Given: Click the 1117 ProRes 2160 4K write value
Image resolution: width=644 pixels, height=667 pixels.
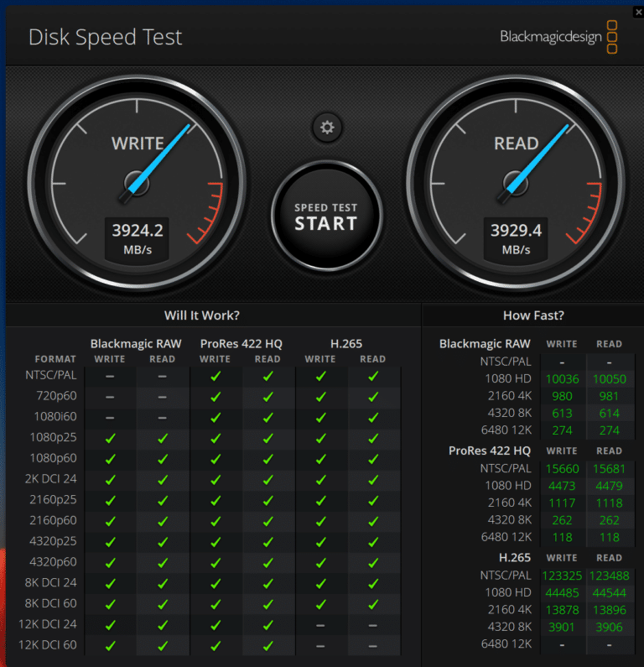Looking at the screenshot, I should [x=562, y=503].
